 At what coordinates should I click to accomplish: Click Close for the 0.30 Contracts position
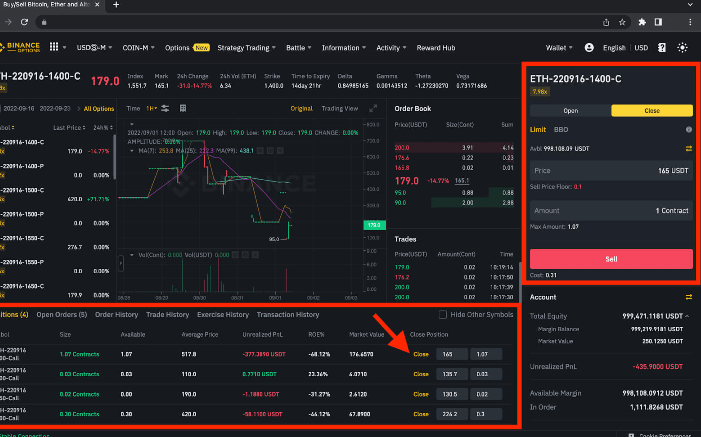[x=421, y=414]
